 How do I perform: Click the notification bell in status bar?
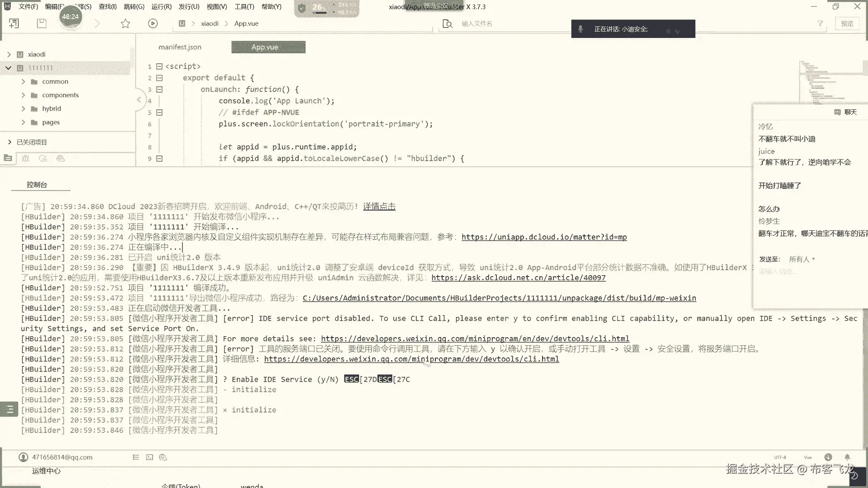point(847,457)
